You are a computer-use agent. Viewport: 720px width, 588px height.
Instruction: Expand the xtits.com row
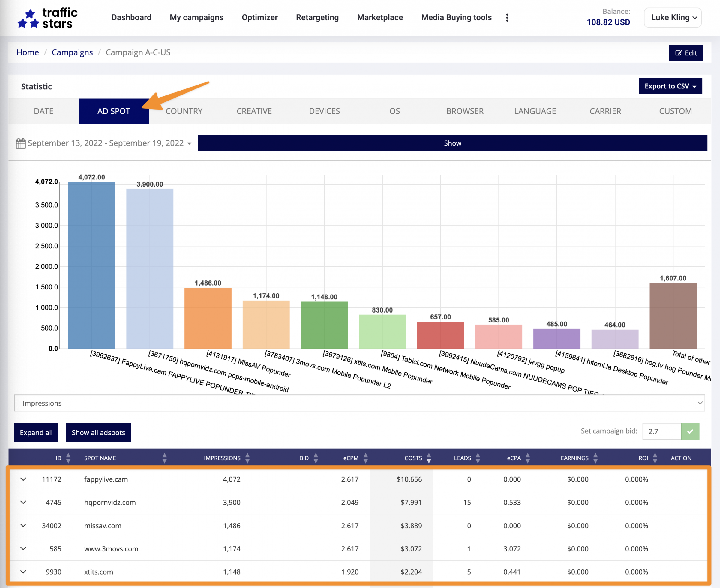[x=23, y=572]
